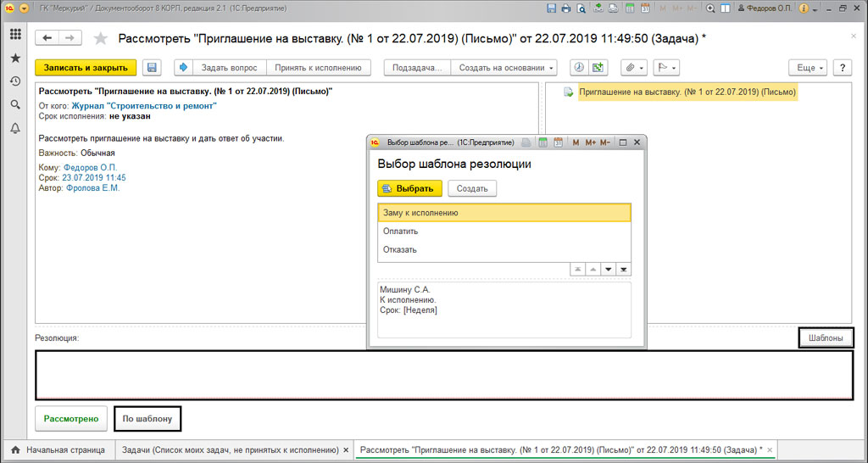Open the sections grid menu icon

[15, 34]
